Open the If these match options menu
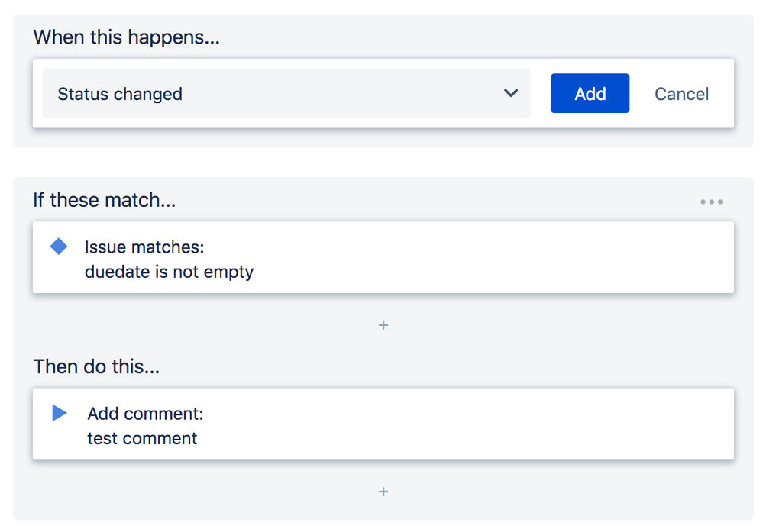This screenshot has width=763, height=532. (x=711, y=201)
